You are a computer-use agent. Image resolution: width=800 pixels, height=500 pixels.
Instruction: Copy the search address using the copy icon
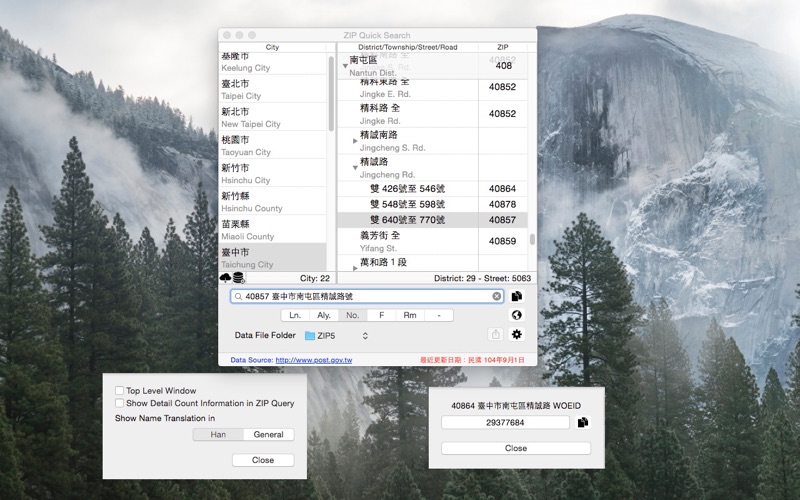(x=516, y=296)
